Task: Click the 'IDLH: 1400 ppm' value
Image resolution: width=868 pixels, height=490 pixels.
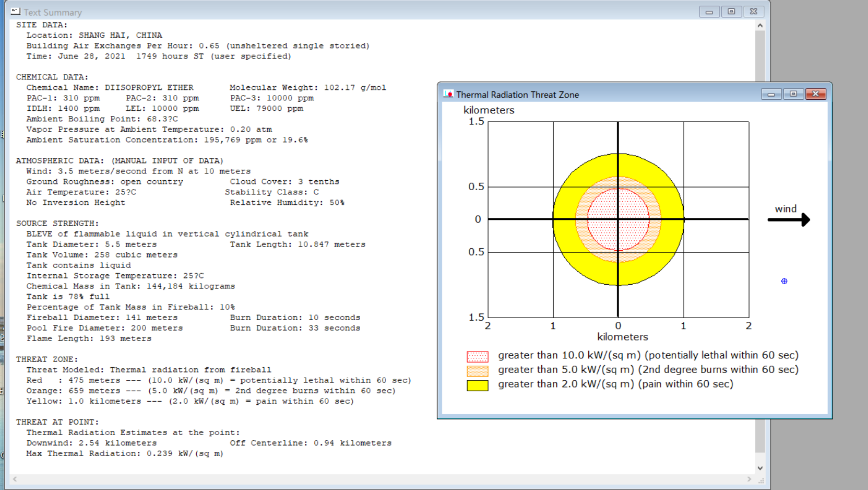Action: [63, 109]
